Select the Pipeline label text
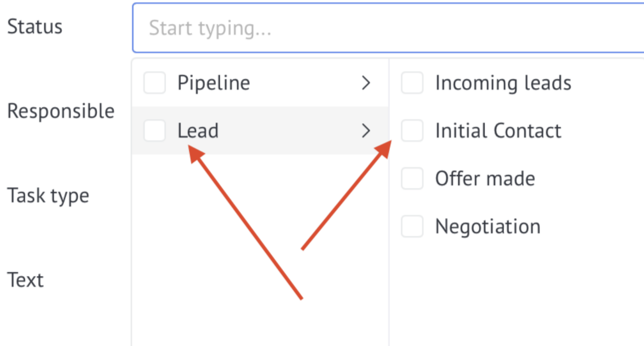Image resolution: width=644 pixels, height=346 pixels. tap(214, 83)
